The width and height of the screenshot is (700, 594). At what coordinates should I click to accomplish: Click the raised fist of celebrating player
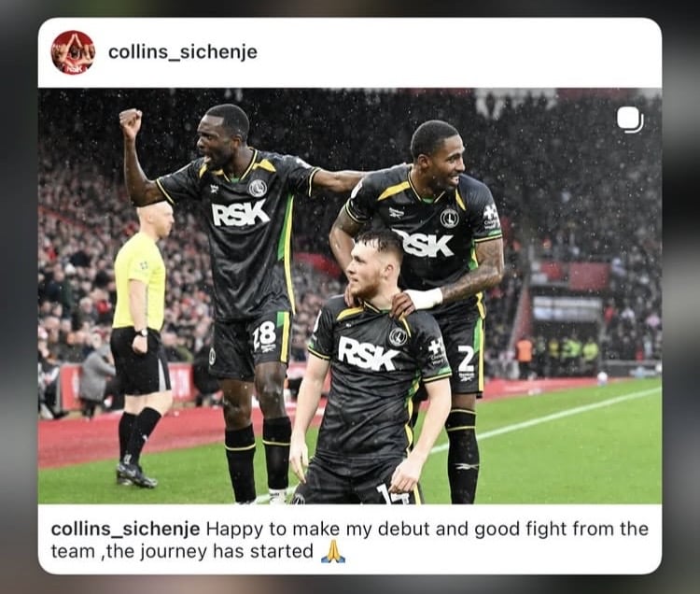[131, 121]
